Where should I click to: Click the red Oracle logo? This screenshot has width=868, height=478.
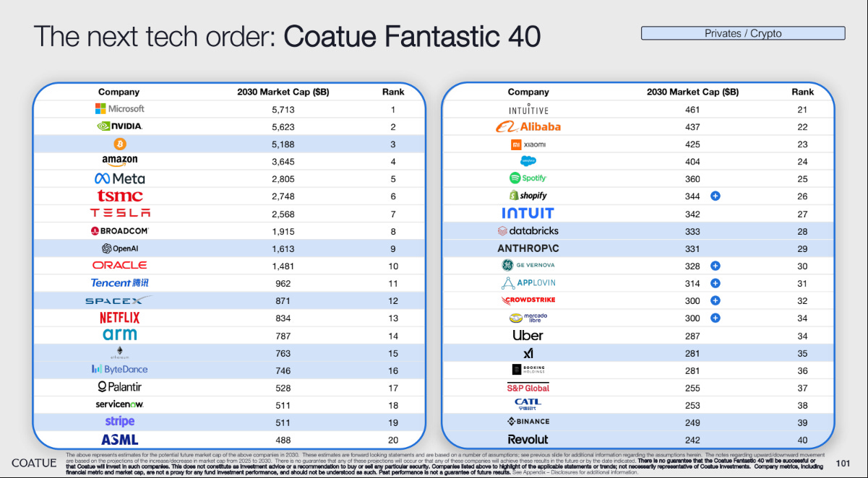(119, 265)
